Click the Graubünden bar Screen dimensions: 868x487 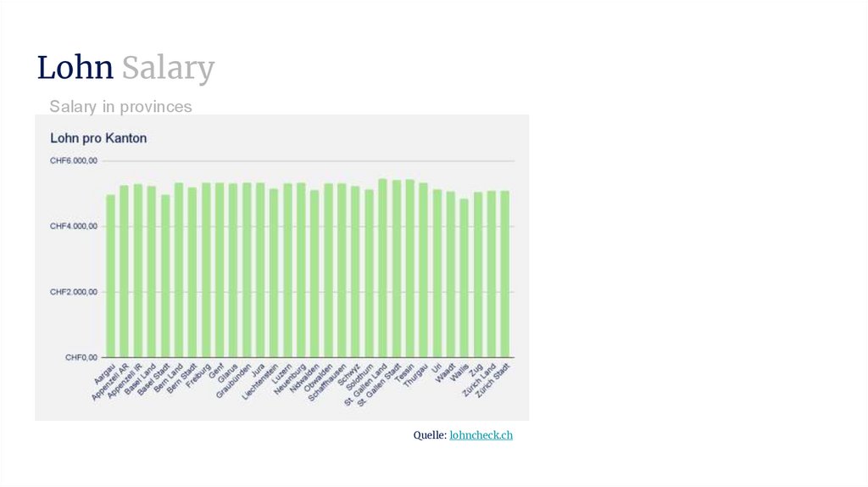(x=247, y=270)
